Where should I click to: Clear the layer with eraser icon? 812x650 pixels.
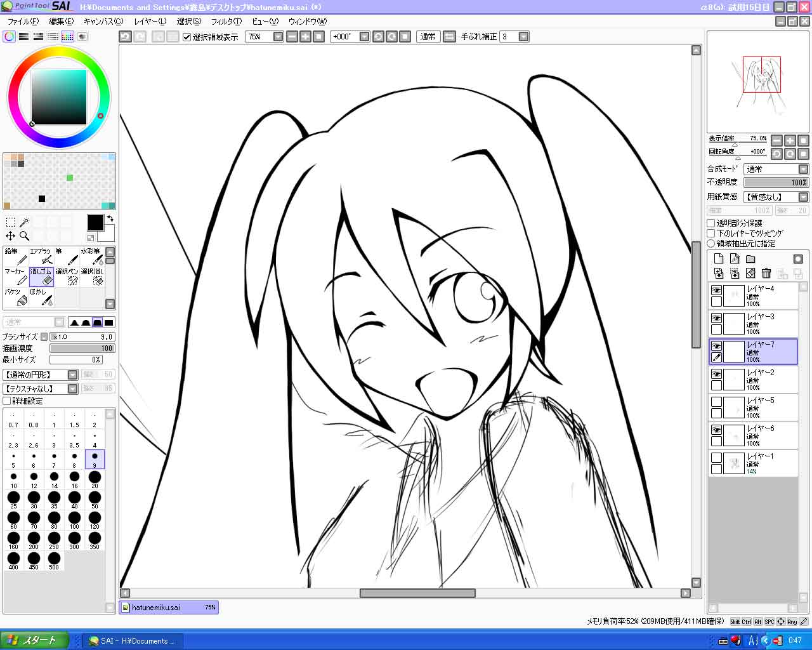coord(750,273)
